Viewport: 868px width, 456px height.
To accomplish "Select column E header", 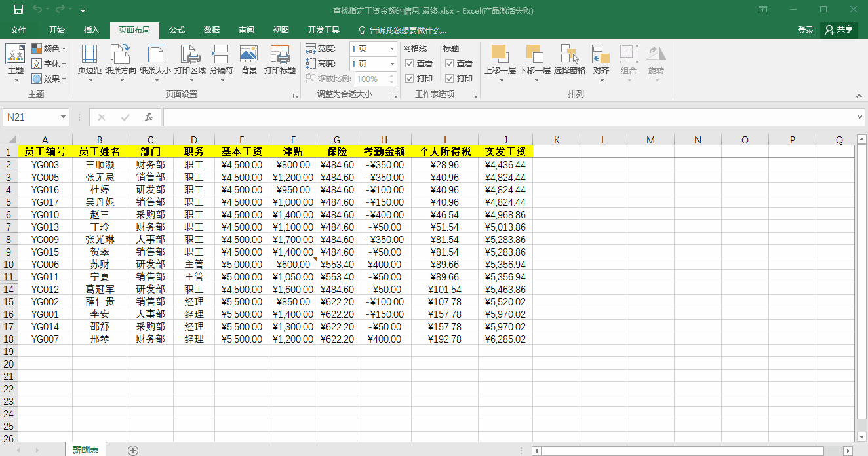I will (x=242, y=140).
